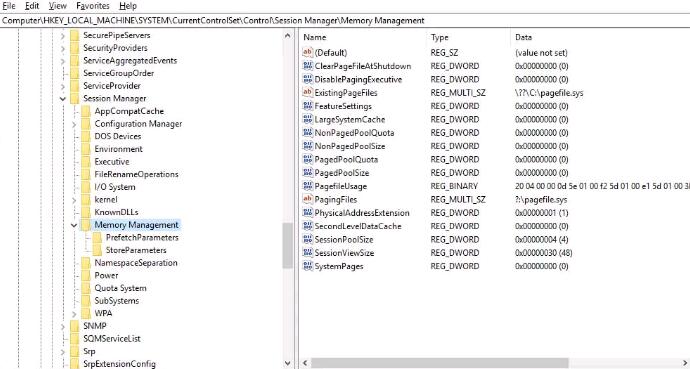Click the LargeSystemCache DWORD icon
This screenshot has width=690, height=369.
point(308,119)
